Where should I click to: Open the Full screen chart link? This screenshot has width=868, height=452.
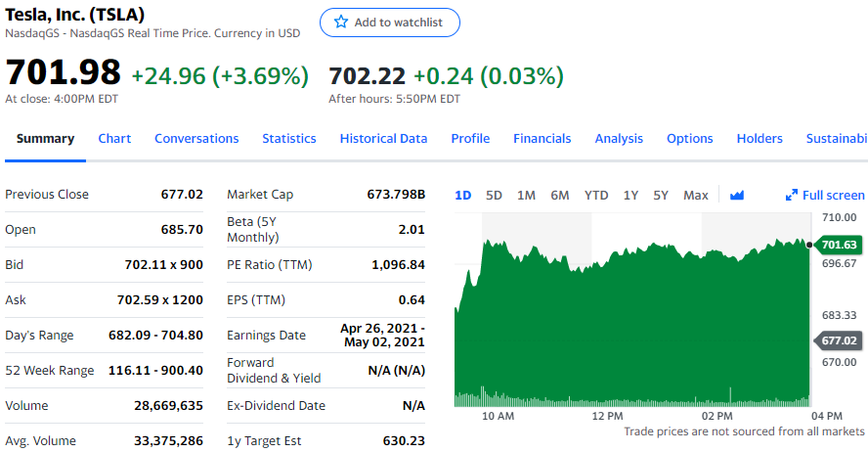(x=833, y=195)
